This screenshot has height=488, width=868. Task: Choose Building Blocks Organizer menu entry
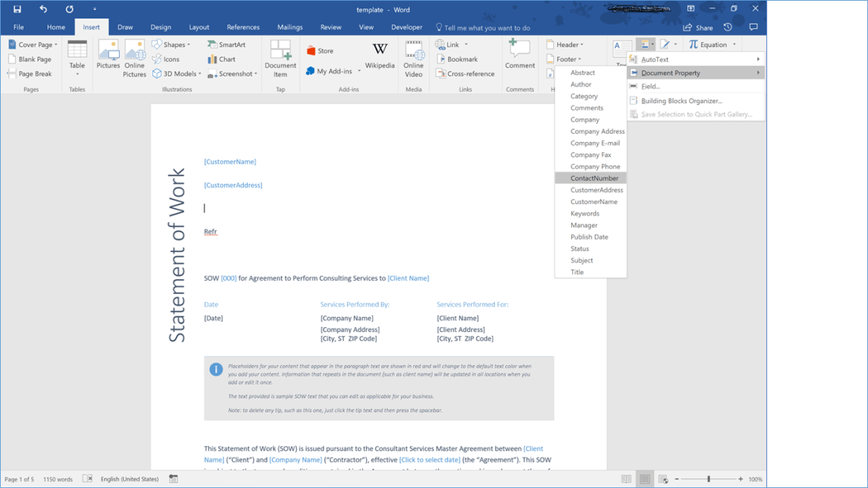tap(681, 101)
